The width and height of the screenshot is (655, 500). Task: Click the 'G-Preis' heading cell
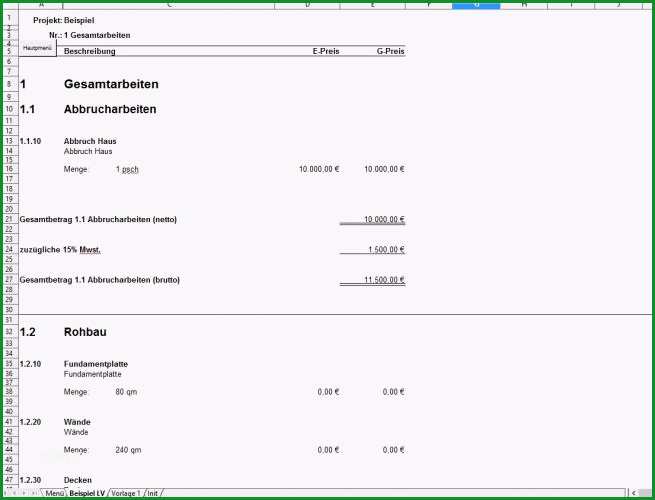[x=390, y=51]
